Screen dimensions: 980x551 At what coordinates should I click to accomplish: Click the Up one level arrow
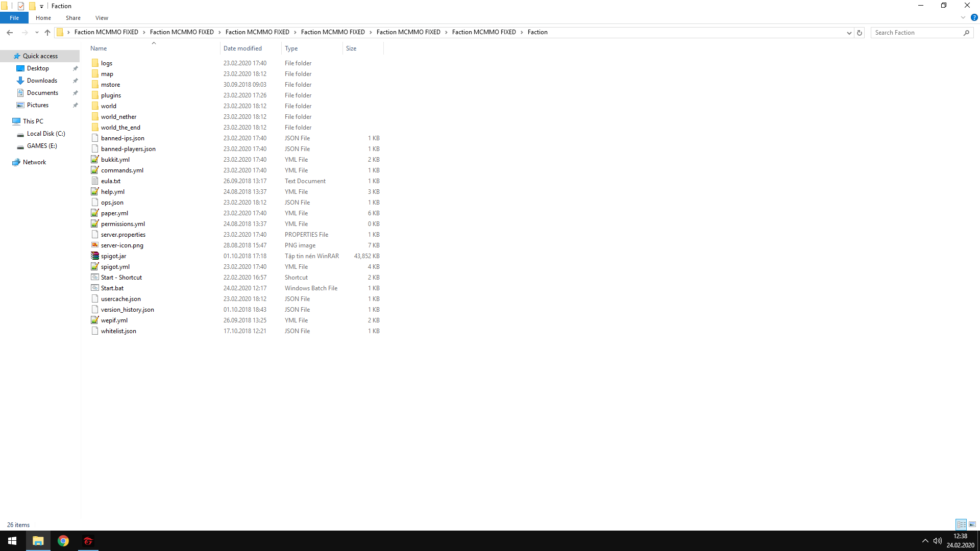click(47, 33)
